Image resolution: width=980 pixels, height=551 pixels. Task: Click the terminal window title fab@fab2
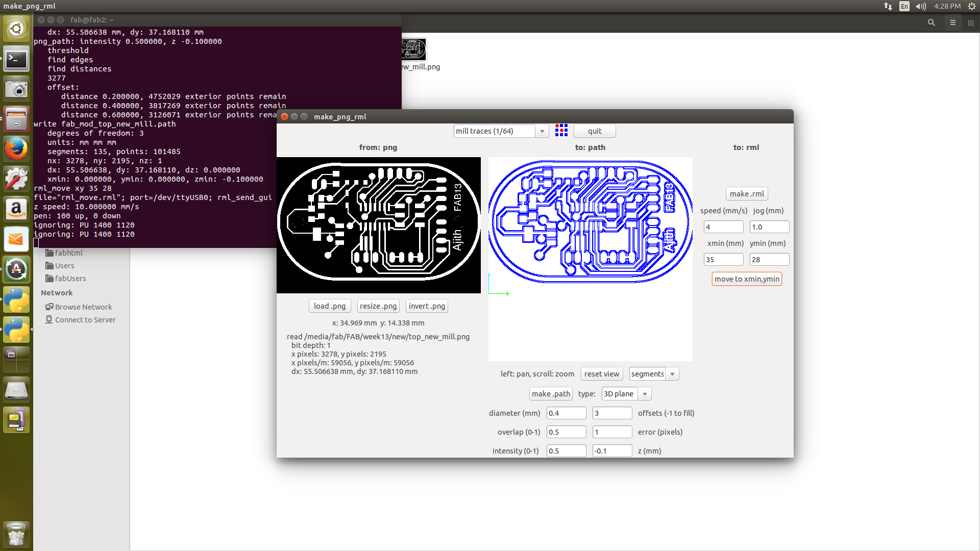pos(92,20)
